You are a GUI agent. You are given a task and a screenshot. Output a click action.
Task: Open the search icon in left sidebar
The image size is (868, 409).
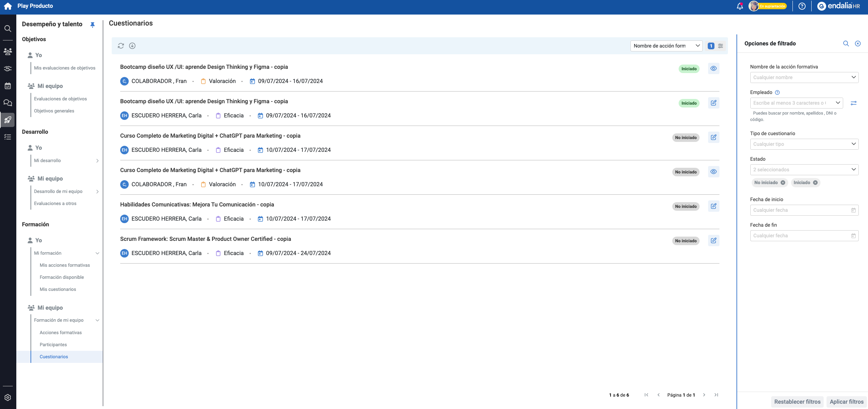[8, 28]
